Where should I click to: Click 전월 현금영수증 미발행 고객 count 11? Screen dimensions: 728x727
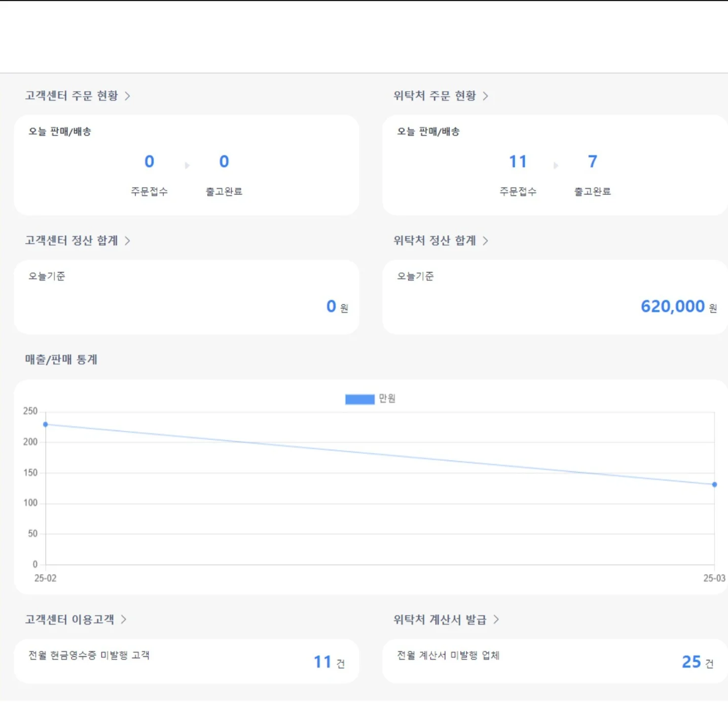coord(322,662)
